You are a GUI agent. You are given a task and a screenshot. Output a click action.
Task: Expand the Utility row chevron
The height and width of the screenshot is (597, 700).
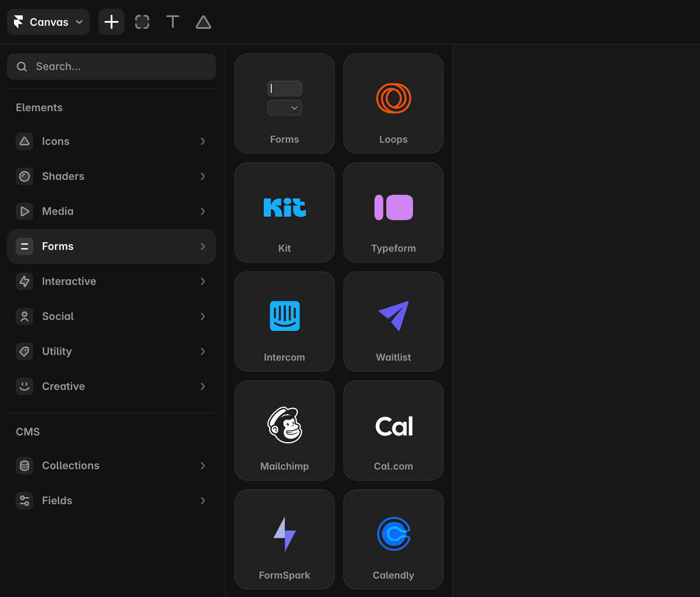pos(203,351)
